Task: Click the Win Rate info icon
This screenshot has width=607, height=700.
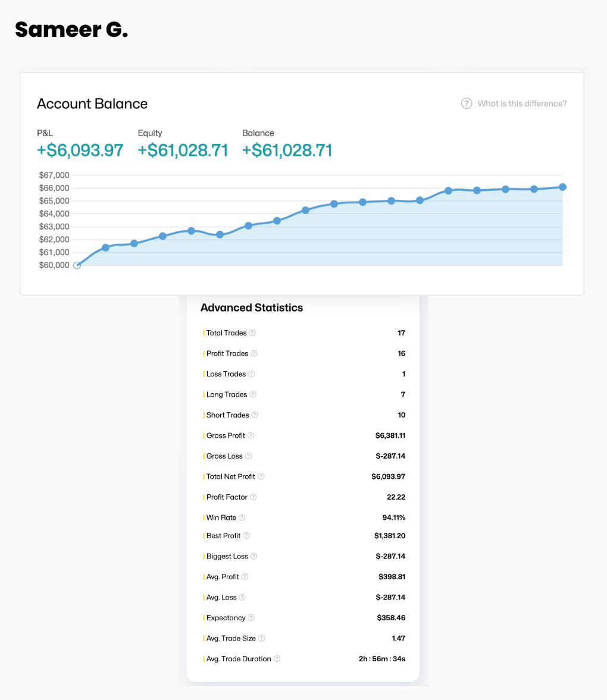Action: [x=242, y=517]
